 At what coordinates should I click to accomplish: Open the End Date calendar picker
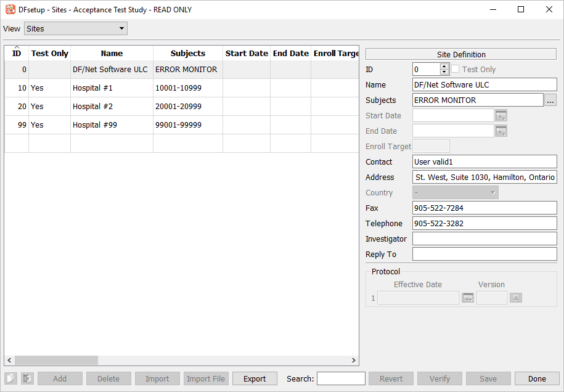[501, 131]
